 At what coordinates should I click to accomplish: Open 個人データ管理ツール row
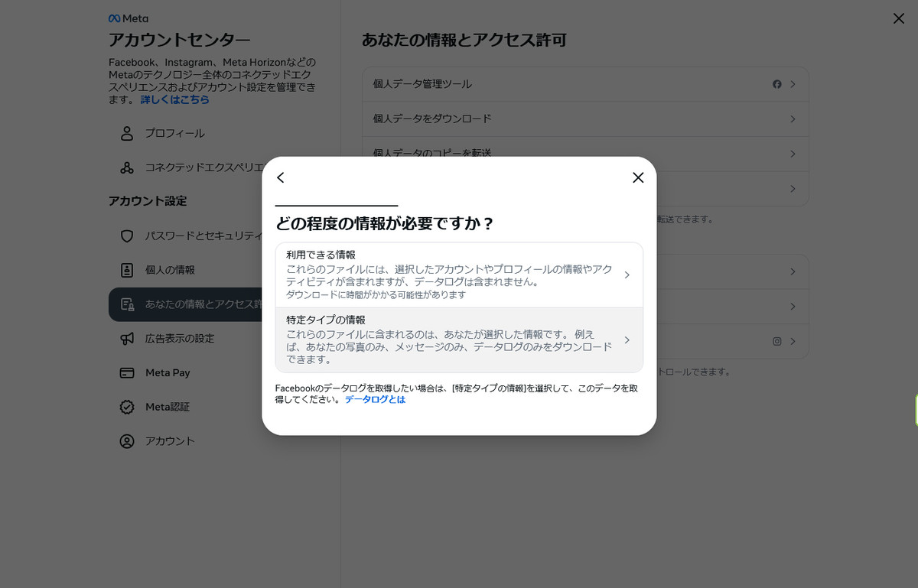tap(585, 84)
